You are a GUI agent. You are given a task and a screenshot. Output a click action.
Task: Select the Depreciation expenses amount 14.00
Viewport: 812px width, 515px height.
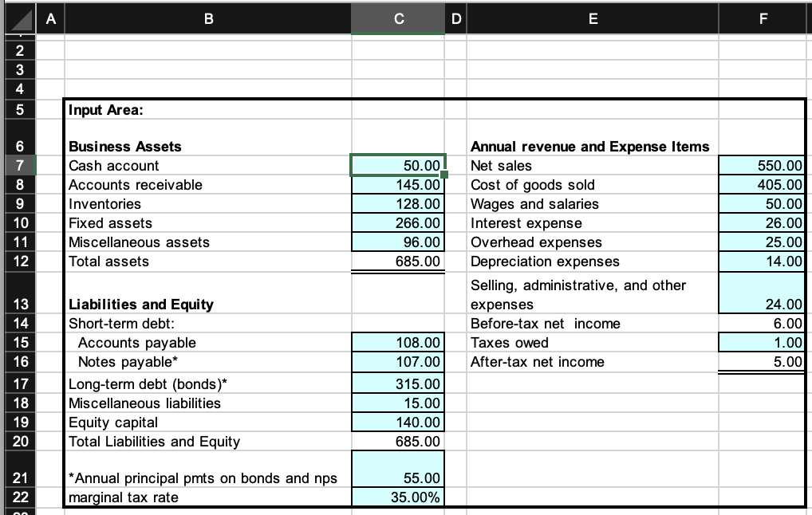point(761,261)
